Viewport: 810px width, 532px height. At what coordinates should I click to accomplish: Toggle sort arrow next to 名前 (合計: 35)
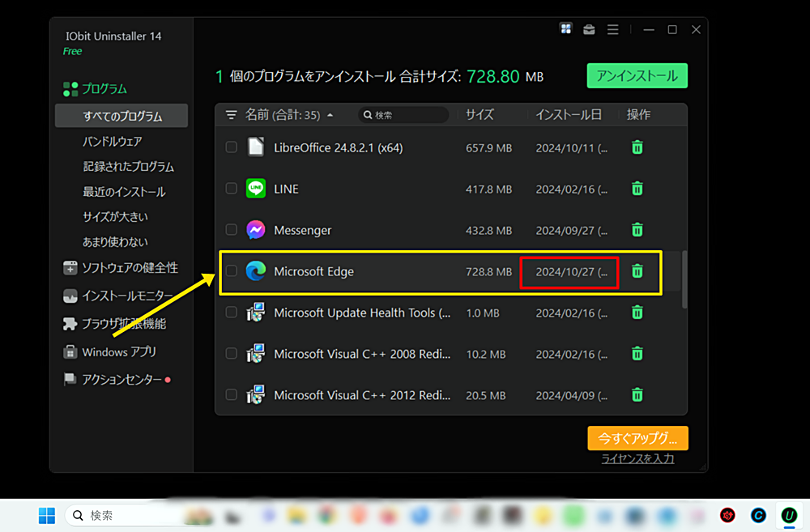(x=330, y=115)
